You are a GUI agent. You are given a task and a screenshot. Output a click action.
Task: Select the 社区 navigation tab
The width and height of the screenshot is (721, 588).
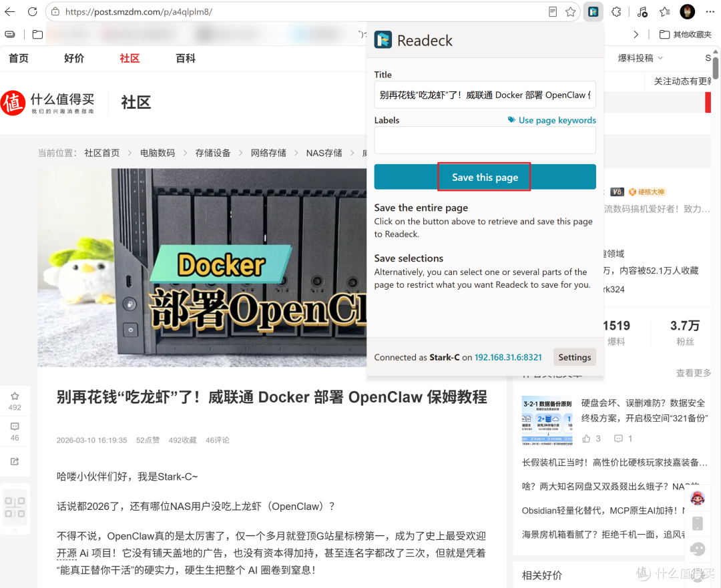click(130, 58)
